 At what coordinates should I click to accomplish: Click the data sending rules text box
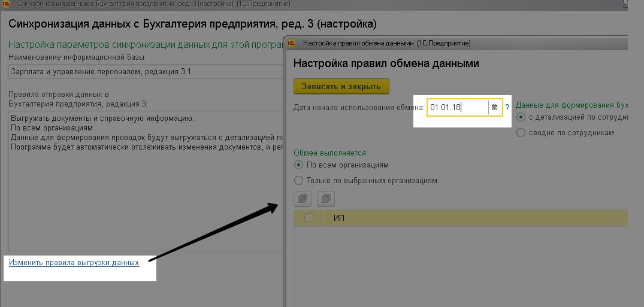point(146,181)
